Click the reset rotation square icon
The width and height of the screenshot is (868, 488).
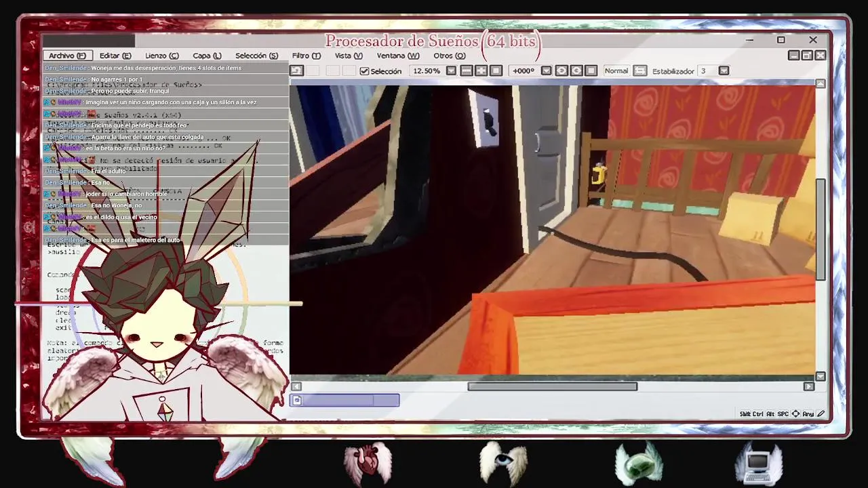pyautogui.click(x=591, y=70)
